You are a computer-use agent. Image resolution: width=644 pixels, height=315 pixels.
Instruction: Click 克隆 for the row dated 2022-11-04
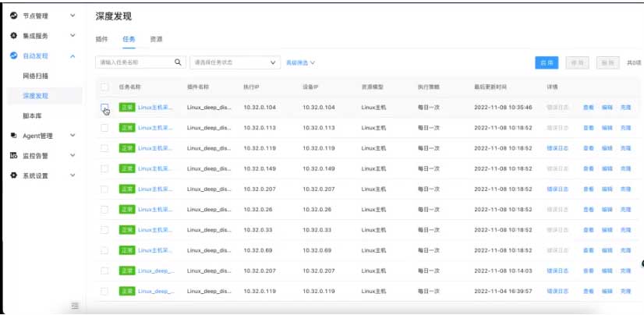[x=625, y=291]
